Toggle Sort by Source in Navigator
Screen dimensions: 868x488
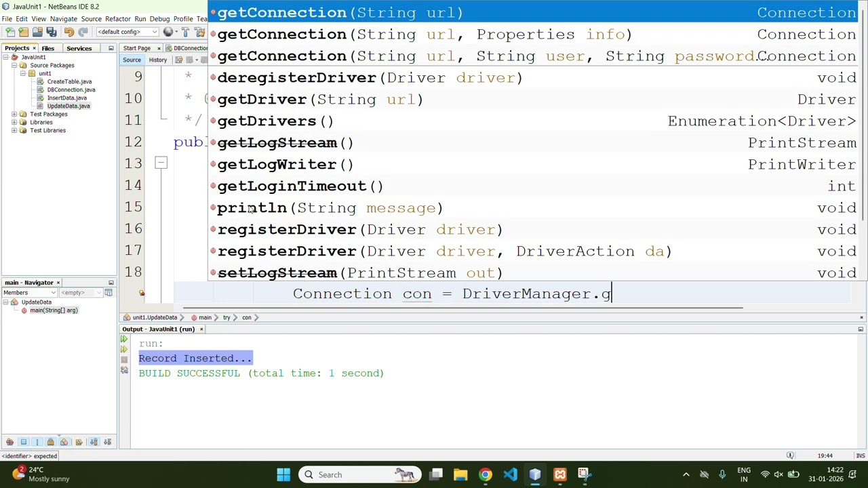(107, 442)
